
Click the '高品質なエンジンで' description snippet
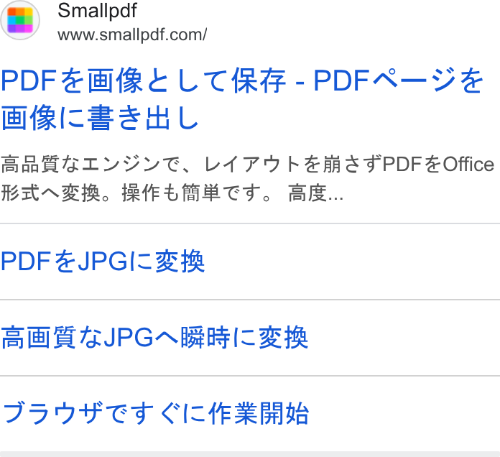pyautogui.click(x=89, y=165)
